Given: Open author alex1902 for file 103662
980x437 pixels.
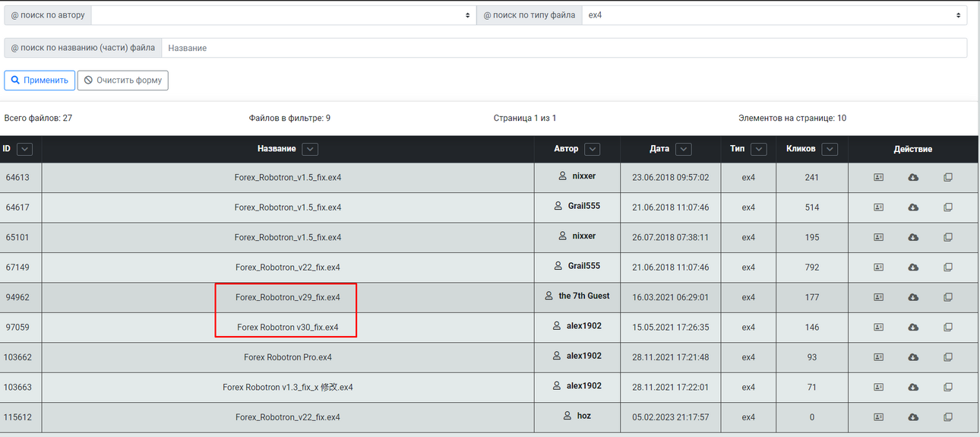Looking at the screenshot, I should (583, 356).
